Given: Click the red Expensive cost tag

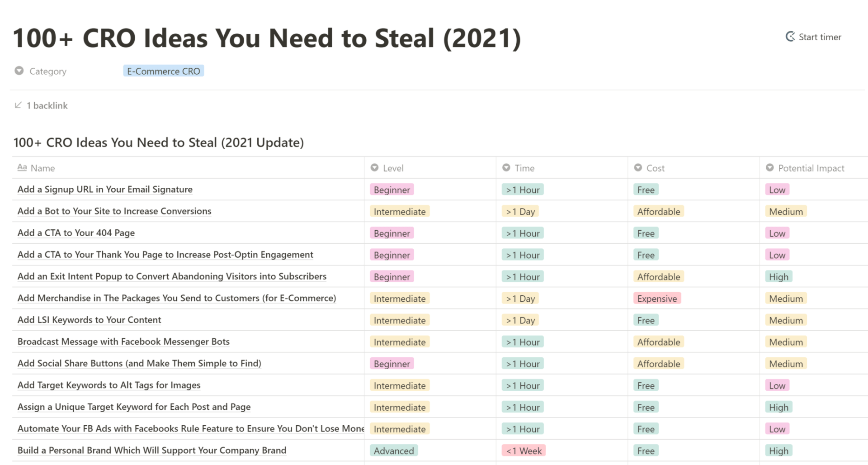Looking at the screenshot, I should (x=657, y=299).
